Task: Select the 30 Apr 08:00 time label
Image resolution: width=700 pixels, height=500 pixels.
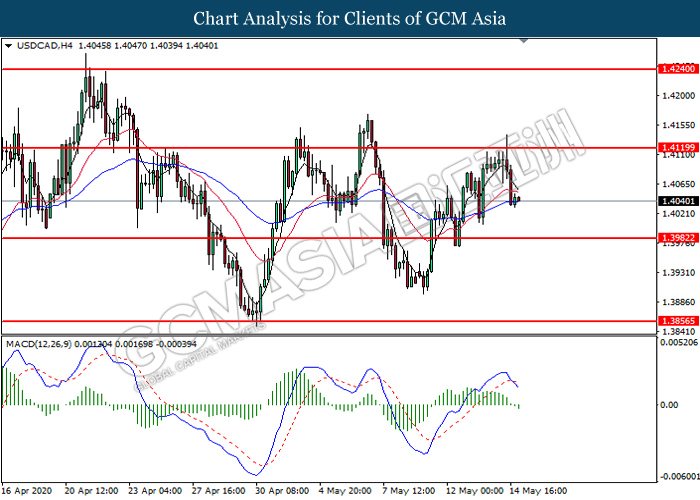Action: (282, 491)
